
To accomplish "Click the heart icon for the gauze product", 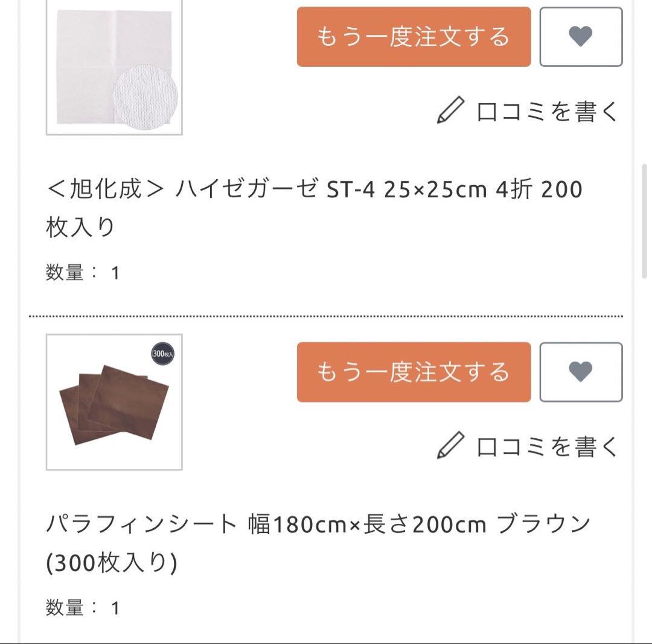I will (x=581, y=37).
